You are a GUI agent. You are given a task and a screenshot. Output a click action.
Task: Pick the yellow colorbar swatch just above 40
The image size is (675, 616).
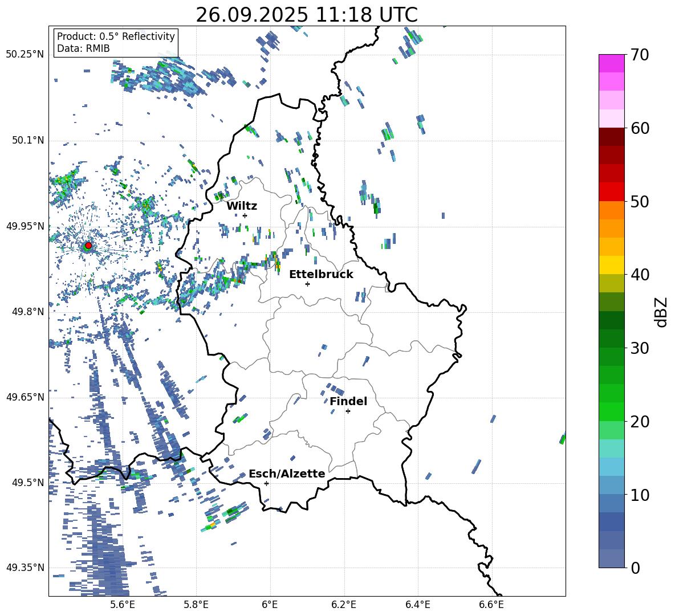point(612,265)
